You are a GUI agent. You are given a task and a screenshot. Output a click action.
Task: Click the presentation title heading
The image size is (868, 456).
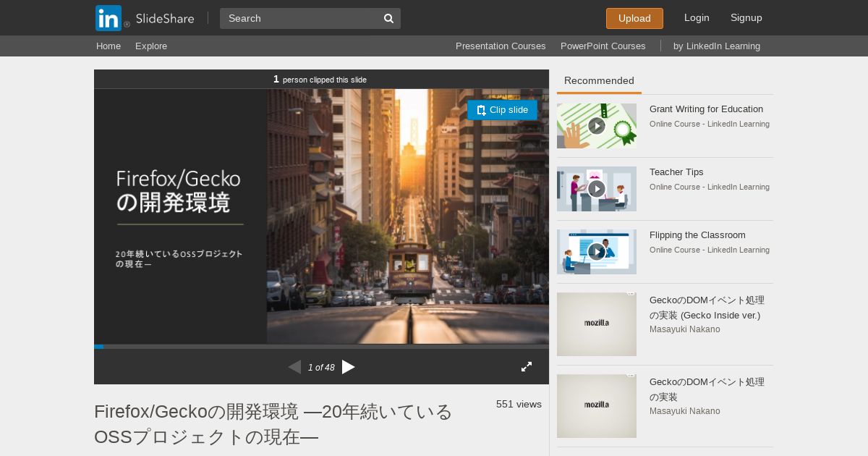(x=273, y=424)
